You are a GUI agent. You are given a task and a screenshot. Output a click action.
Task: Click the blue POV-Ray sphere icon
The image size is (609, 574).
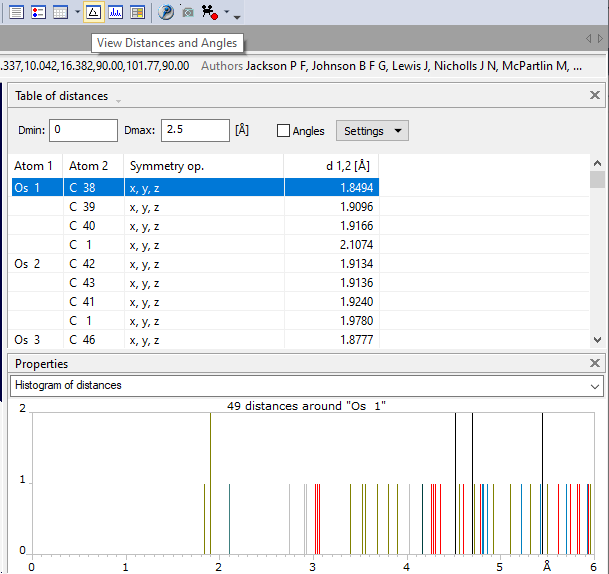pos(166,13)
